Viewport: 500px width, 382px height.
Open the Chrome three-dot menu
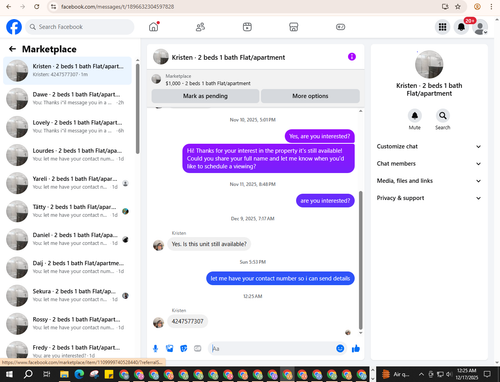click(x=491, y=6)
